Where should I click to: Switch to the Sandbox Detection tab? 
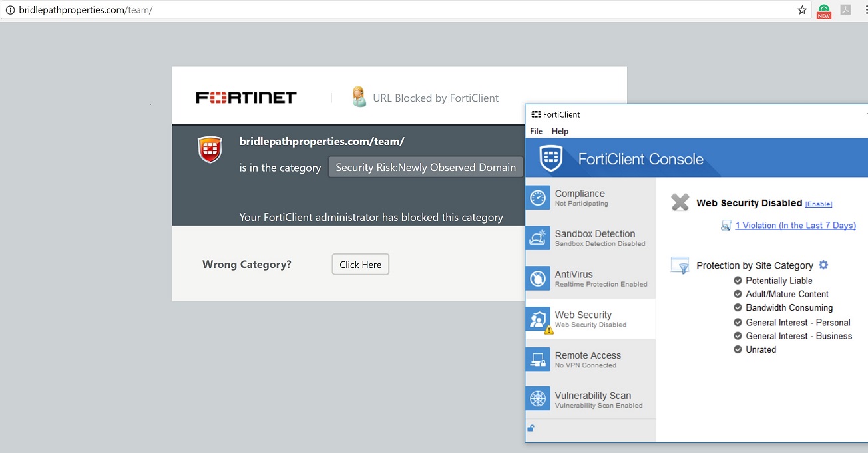pos(590,238)
